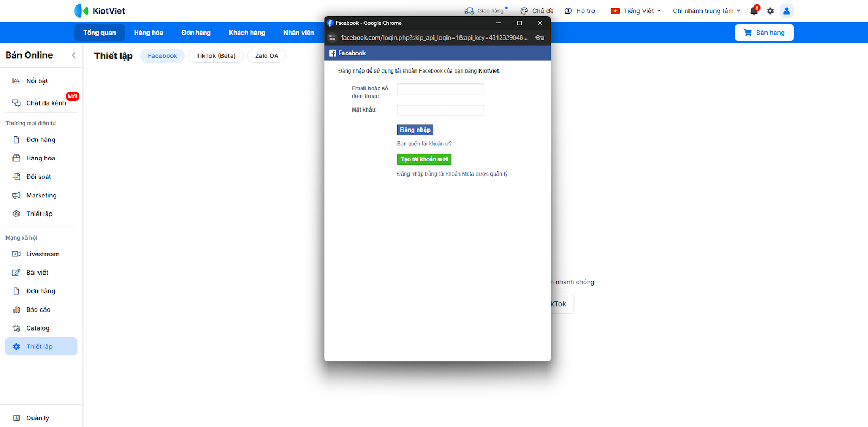Collapse the Bán Online sidebar
Screen dimensions: 868x427
(x=74, y=55)
